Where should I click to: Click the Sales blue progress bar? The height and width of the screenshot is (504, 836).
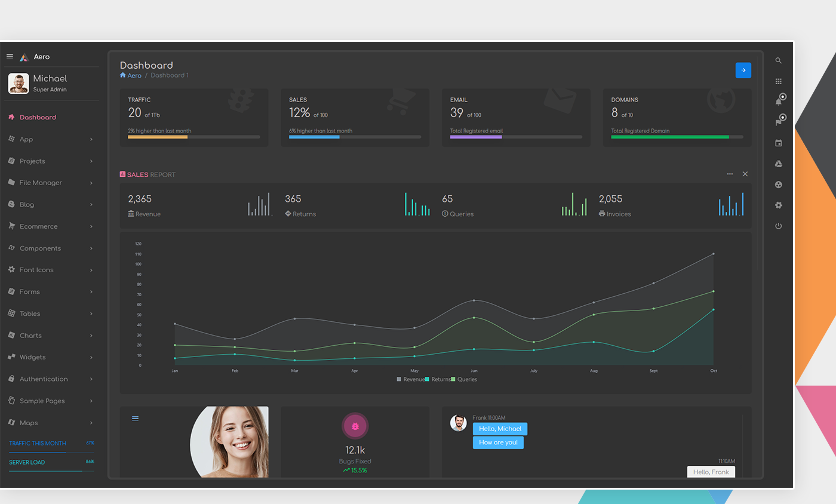(314, 137)
